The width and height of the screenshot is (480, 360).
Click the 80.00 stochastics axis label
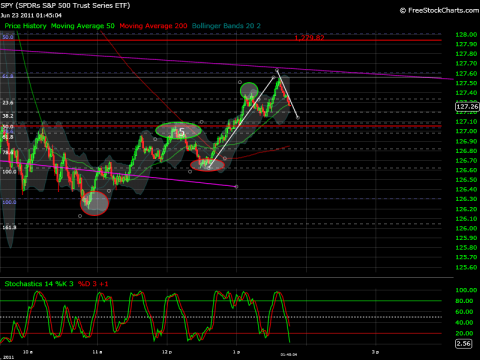click(464, 301)
